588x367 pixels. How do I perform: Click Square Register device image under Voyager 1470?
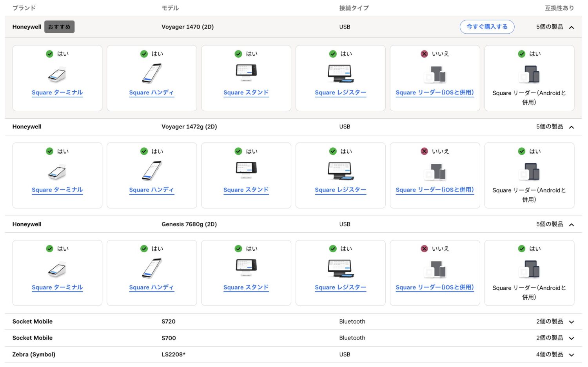click(x=340, y=74)
